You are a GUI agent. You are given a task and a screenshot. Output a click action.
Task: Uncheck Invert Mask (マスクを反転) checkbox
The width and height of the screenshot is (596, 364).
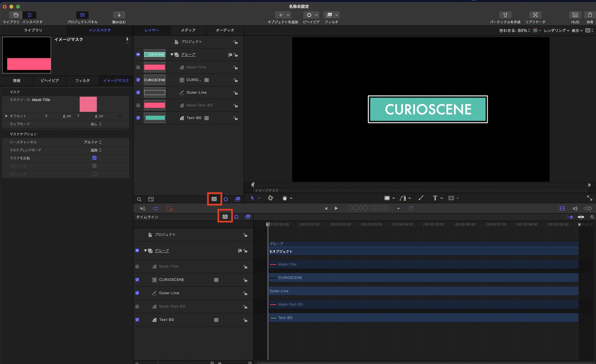pos(94,158)
